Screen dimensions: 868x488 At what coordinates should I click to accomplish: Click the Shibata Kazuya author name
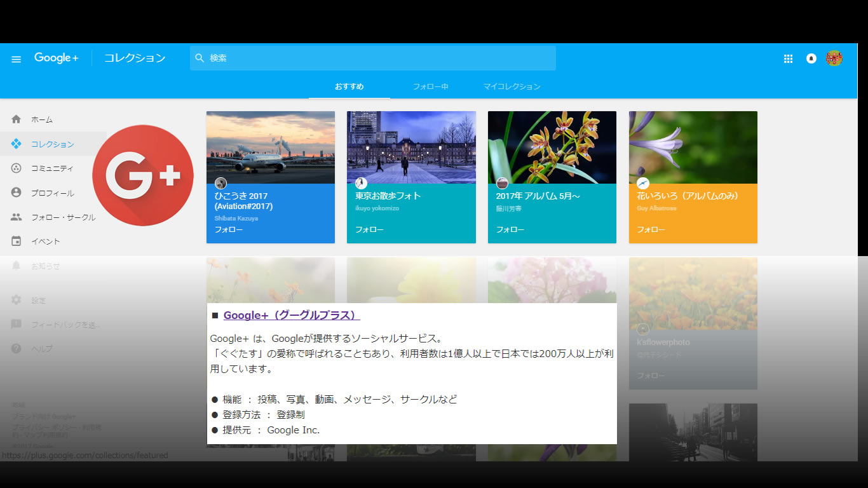coord(236,218)
